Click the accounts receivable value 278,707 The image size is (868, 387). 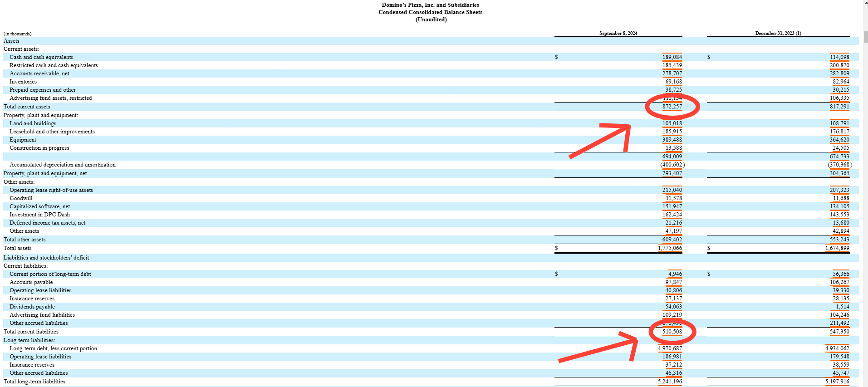click(x=672, y=73)
